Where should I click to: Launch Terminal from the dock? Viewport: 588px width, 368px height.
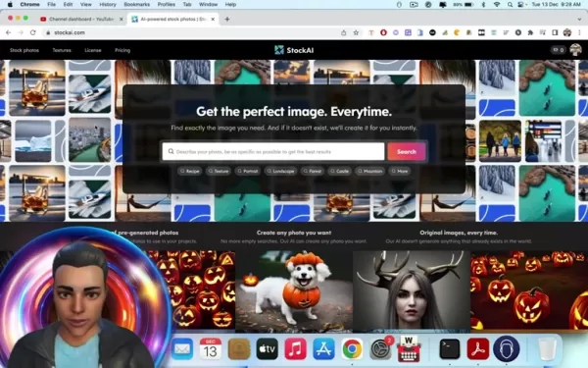coord(450,348)
